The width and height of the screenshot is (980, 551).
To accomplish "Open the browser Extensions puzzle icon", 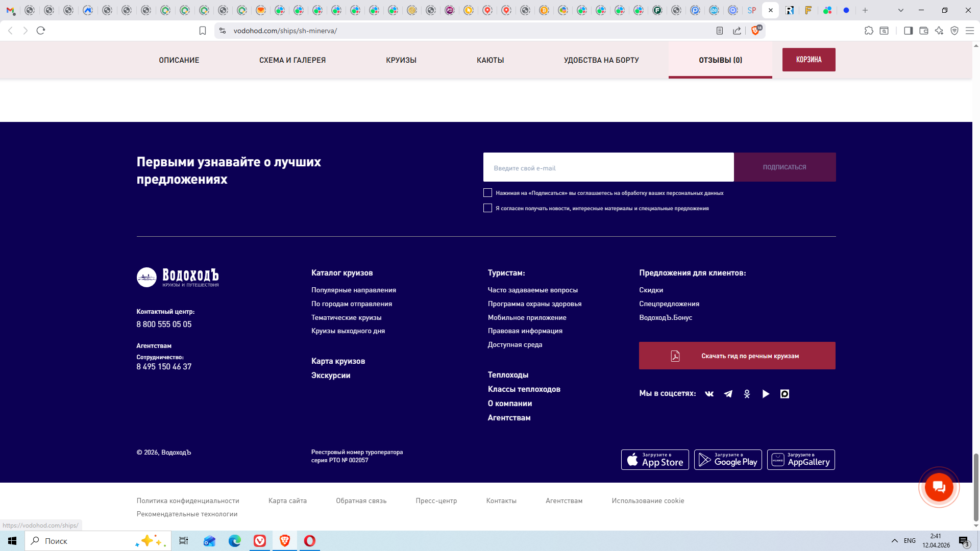I will click(869, 31).
